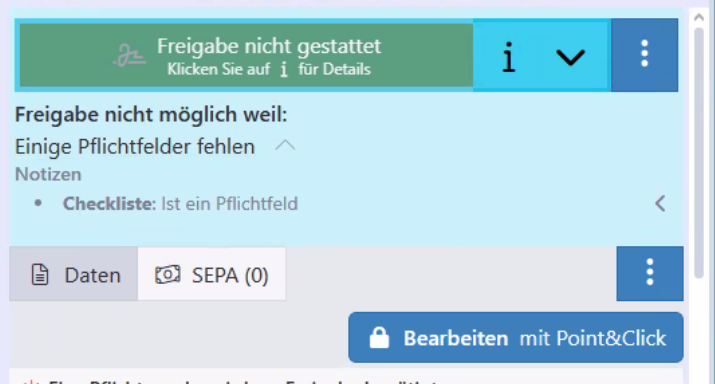Screen dimensions: 715x384
Task: Click the document icon on Daten tab
Action: coord(40,275)
